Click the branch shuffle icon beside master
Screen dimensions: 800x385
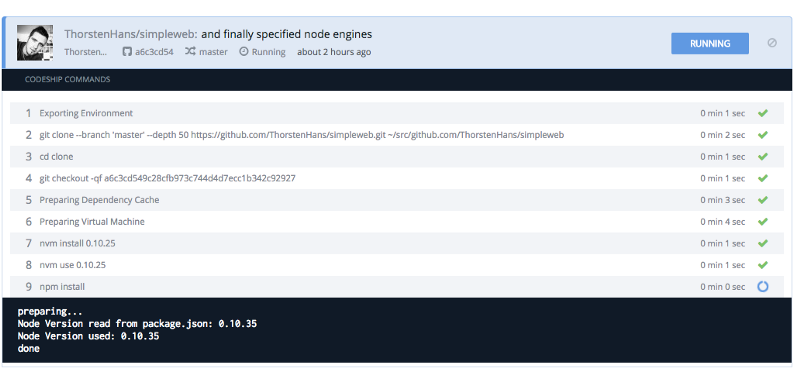coord(190,51)
